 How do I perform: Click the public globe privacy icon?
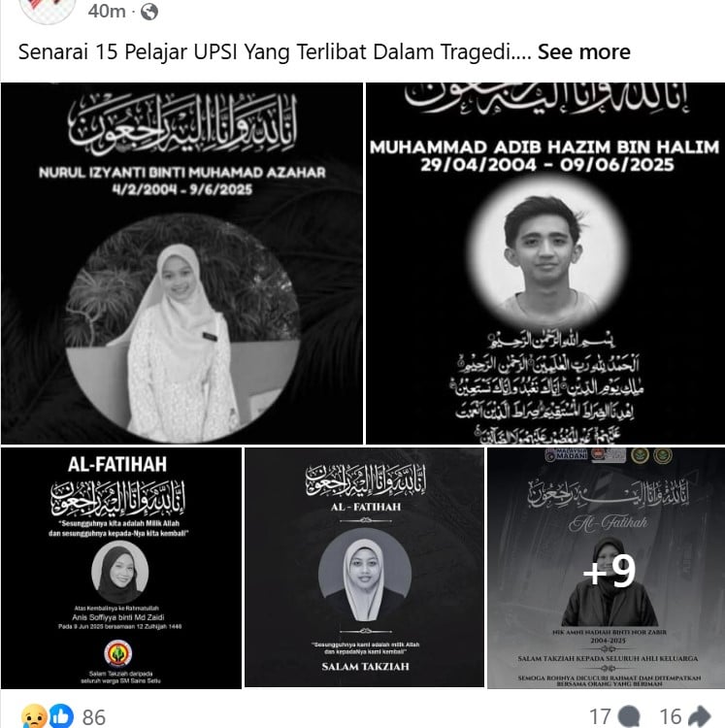coord(149,11)
